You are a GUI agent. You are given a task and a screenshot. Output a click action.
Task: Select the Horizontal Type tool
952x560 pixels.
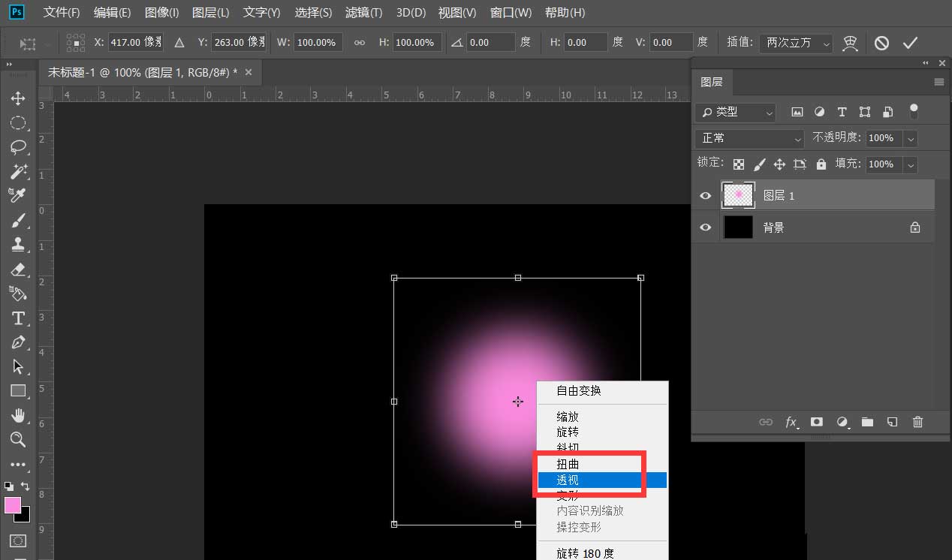point(19,318)
